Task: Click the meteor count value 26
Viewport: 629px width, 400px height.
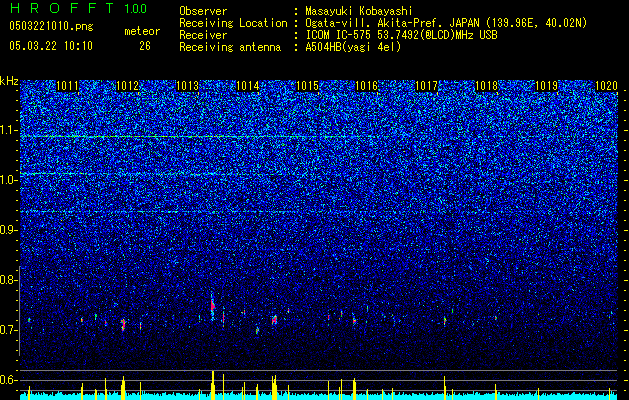Action: (145, 46)
